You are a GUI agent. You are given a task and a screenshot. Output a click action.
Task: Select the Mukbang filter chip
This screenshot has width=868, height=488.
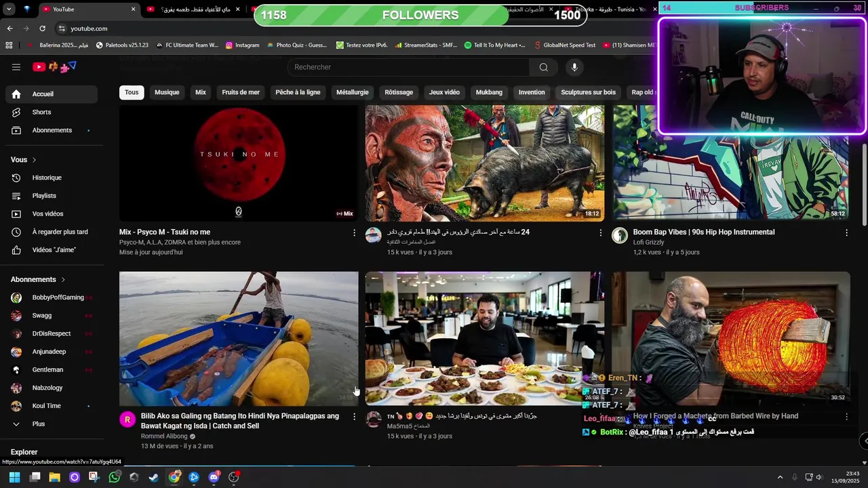(489, 92)
